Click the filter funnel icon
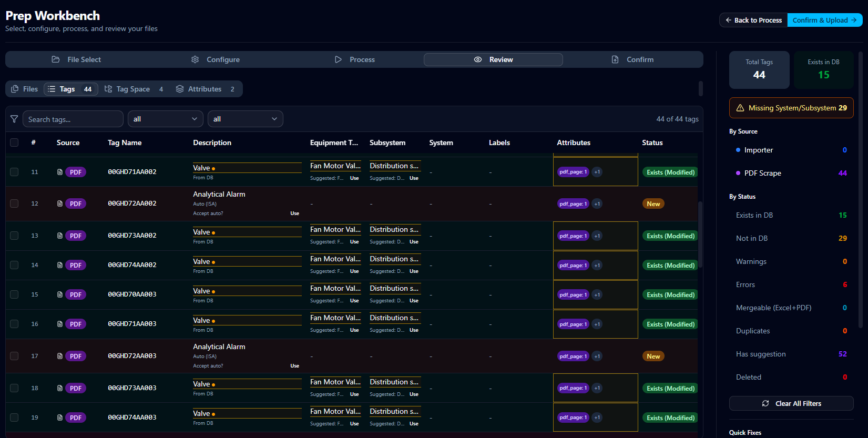Screen dimensions: 868x438 14,119
